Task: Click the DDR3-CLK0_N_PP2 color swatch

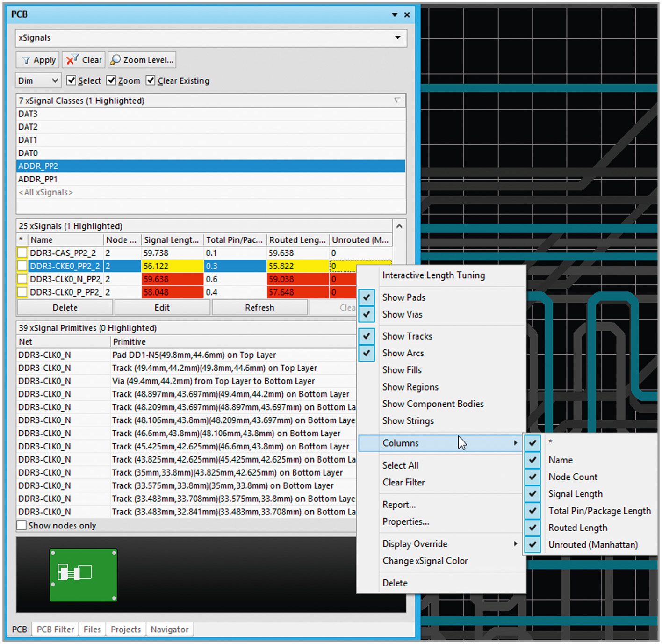Action: click(22, 279)
